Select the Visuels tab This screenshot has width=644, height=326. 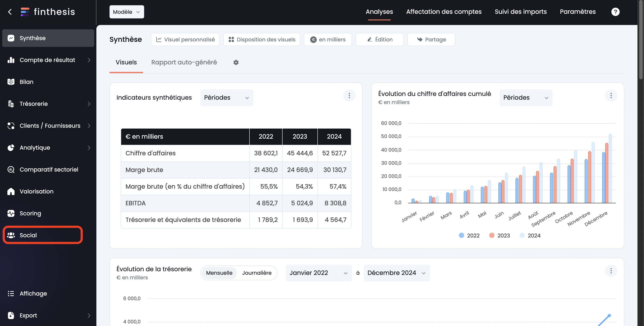[126, 62]
